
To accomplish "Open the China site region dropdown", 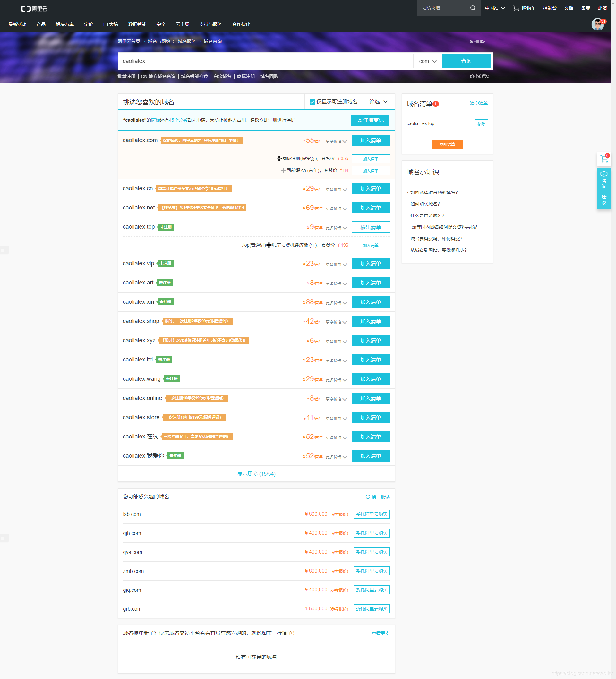I will pyautogui.click(x=495, y=8).
